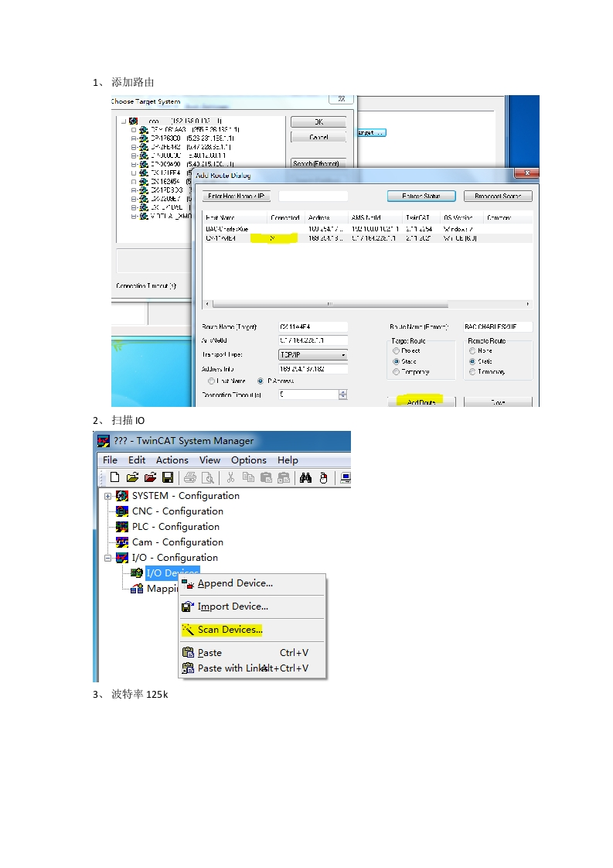The height and width of the screenshot is (868, 613).
Task: Click the Address Info input field
Action: click(313, 369)
